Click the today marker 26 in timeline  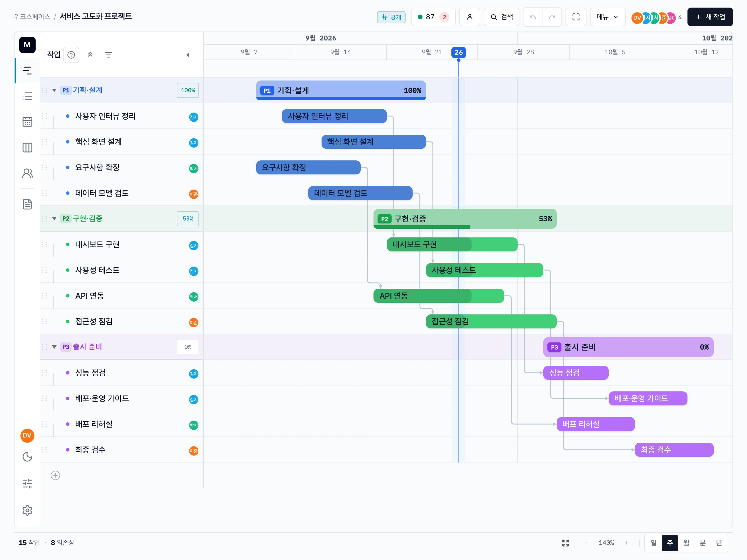coord(458,52)
